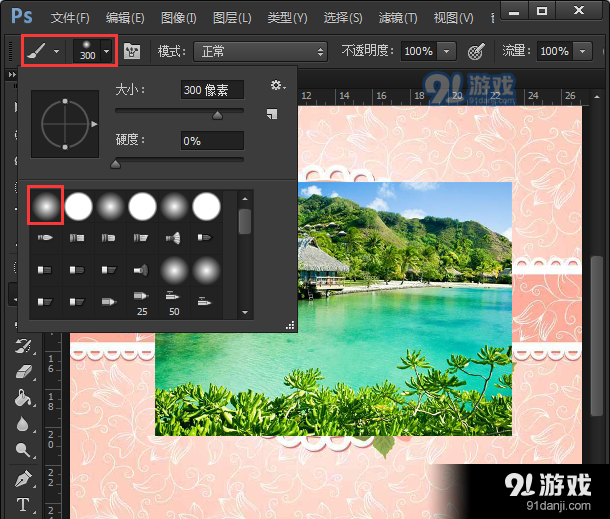
Task: Expand the 流量 slider dropdown arrow
Action: pos(582,51)
